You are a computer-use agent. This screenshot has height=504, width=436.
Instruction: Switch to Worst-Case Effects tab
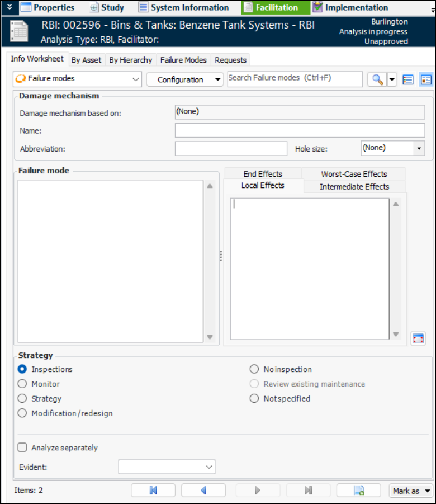tap(354, 174)
